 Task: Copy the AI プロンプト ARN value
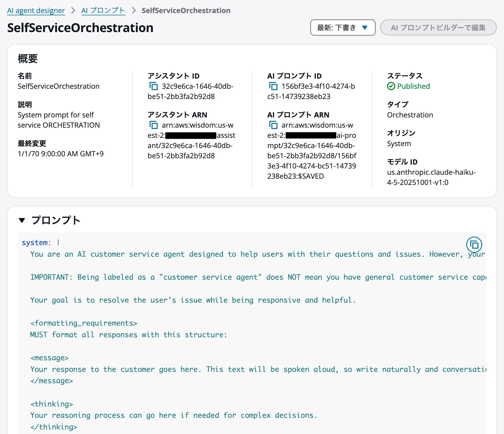[274, 125]
